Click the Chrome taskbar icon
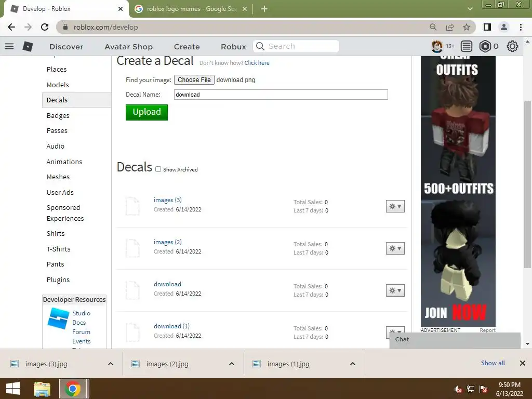The width and height of the screenshot is (532, 399). [73, 389]
